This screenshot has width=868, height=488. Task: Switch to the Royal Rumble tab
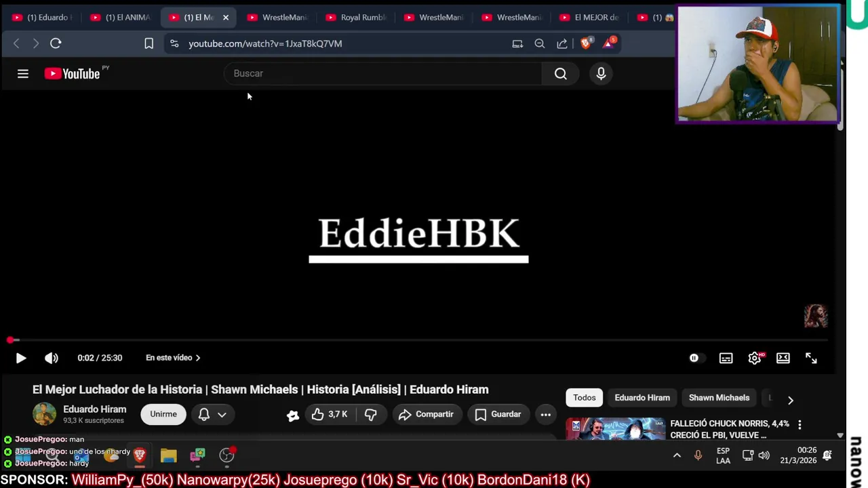[x=356, y=18]
